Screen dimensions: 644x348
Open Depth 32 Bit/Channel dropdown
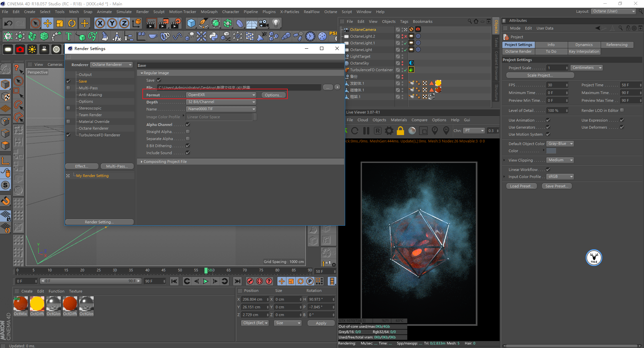point(221,102)
